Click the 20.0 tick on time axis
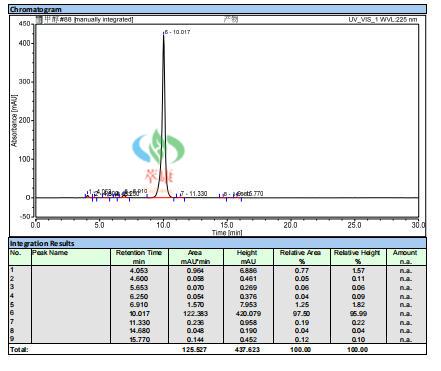441x371 pixels. (290, 225)
